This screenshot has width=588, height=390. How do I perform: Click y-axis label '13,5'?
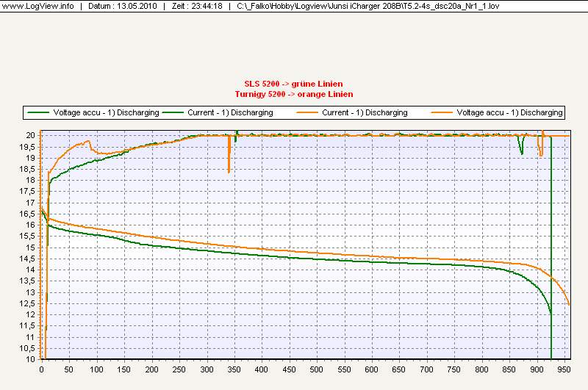[27, 281]
